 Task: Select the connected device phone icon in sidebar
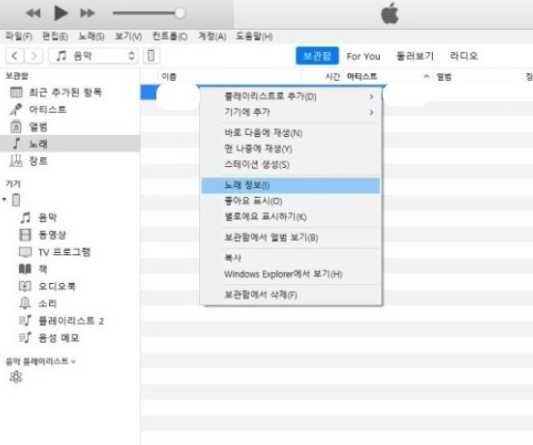point(16,200)
